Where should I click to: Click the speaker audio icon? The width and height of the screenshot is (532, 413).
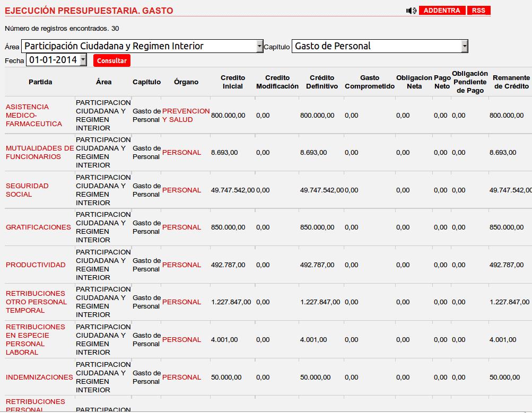[x=411, y=11]
